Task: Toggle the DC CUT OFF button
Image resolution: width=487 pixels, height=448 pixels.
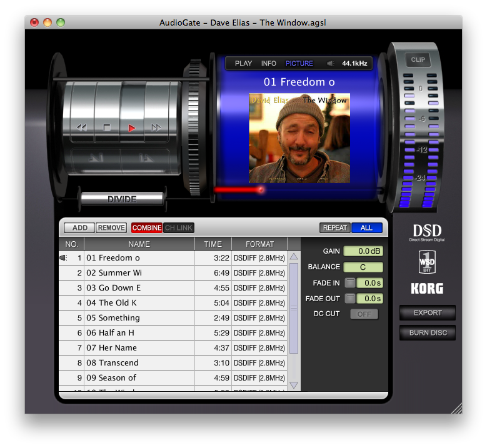Action: click(364, 314)
